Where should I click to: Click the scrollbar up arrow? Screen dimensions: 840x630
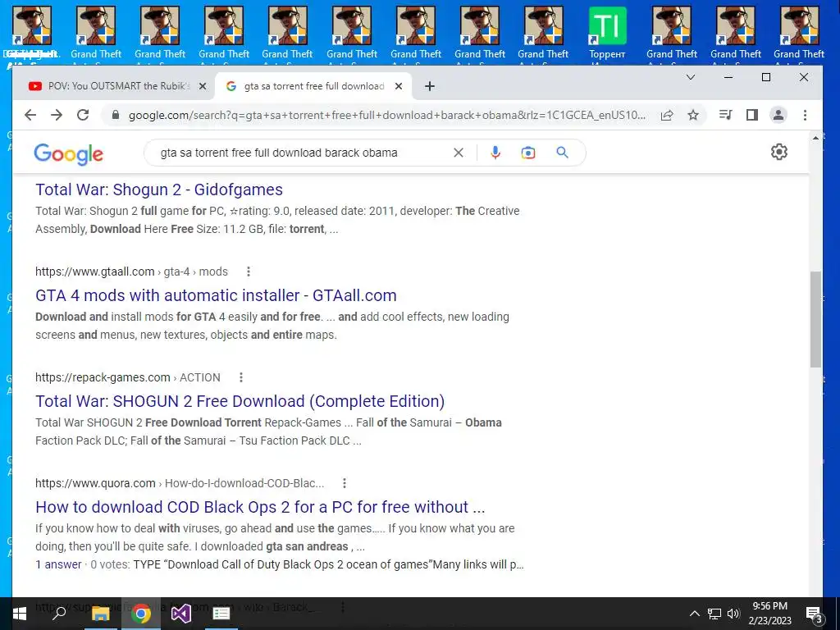pos(815,138)
